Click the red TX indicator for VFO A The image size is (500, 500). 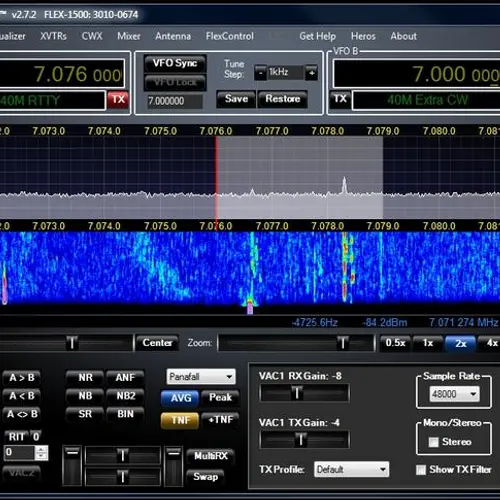pyautogui.click(x=118, y=99)
